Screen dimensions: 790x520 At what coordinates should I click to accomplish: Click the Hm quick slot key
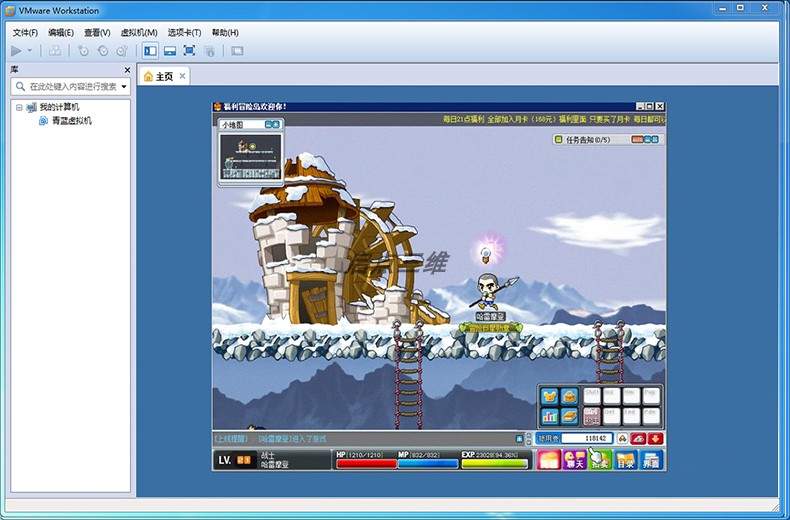(631, 396)
